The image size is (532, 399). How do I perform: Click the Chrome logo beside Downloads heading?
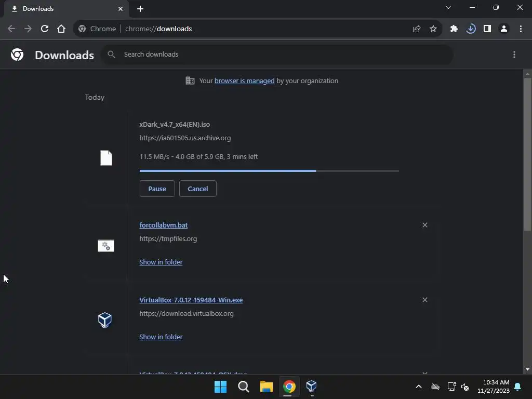(17, 55)
